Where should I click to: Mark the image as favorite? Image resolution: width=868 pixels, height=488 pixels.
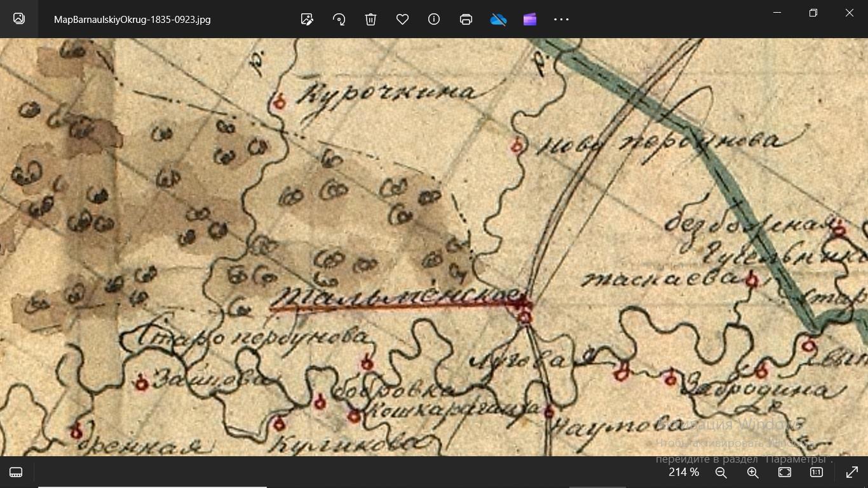tap(402, 19)
